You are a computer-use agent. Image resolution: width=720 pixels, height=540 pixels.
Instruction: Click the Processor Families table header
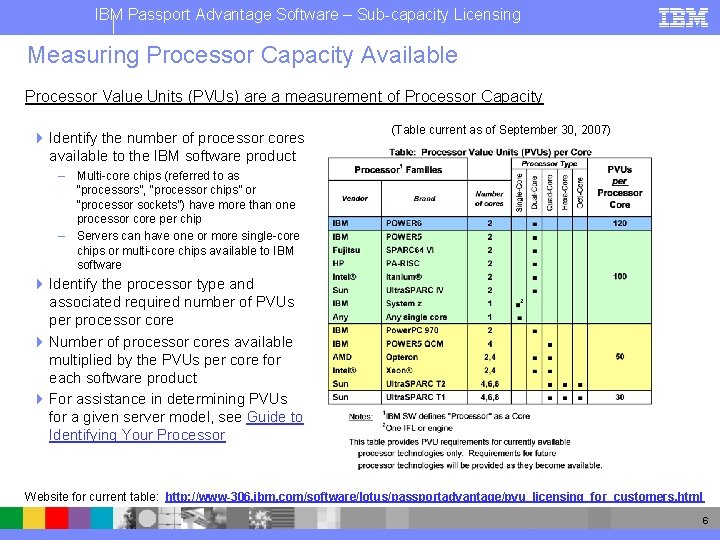tap(398, 169)
